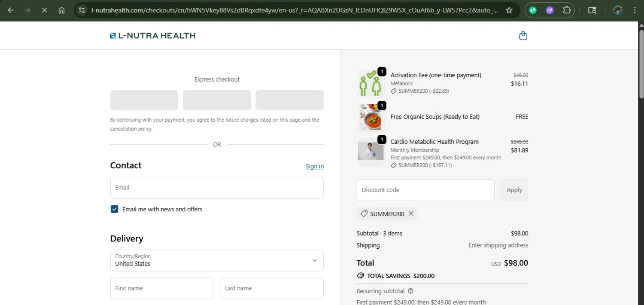Click the Activation Fee price $16.11
The height and width of the screenshot is (305, 644).
pyautogui.click(x=519, y=84)
